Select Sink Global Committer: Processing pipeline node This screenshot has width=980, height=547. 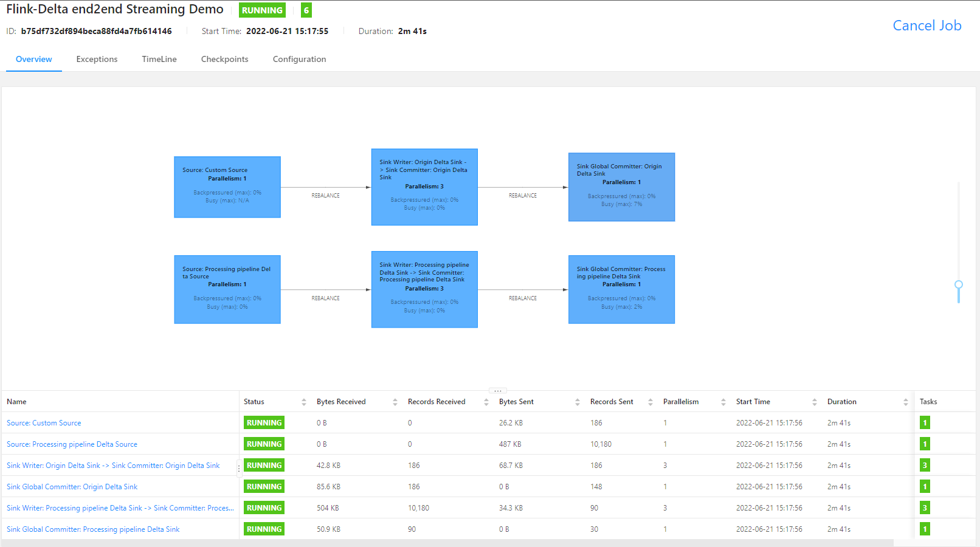(621, 289)
